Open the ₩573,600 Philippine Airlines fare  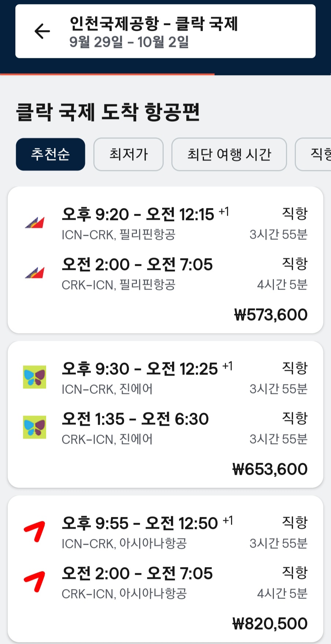tap(271, 315)
